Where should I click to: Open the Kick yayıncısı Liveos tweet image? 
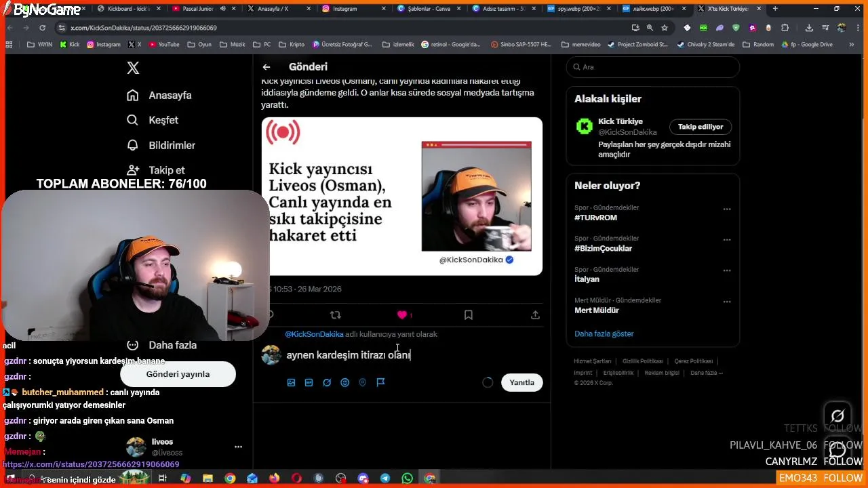coord(402,197)
